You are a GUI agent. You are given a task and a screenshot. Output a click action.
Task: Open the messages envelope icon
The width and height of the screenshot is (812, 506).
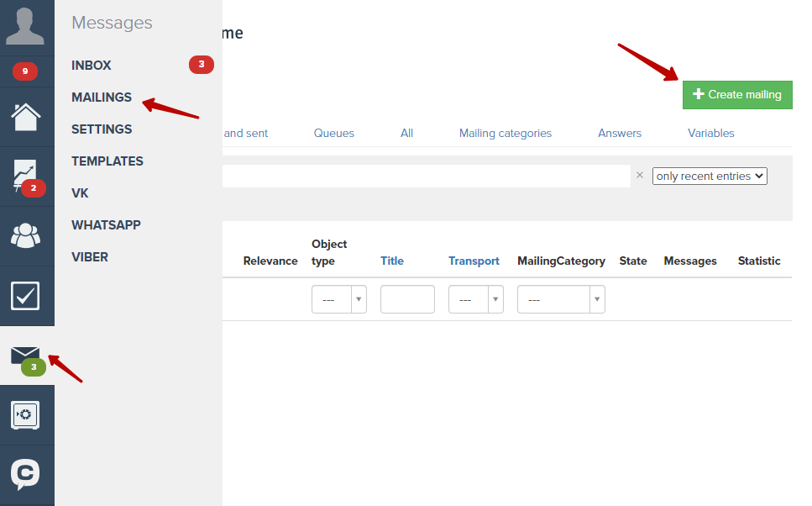tap(25, 356)
